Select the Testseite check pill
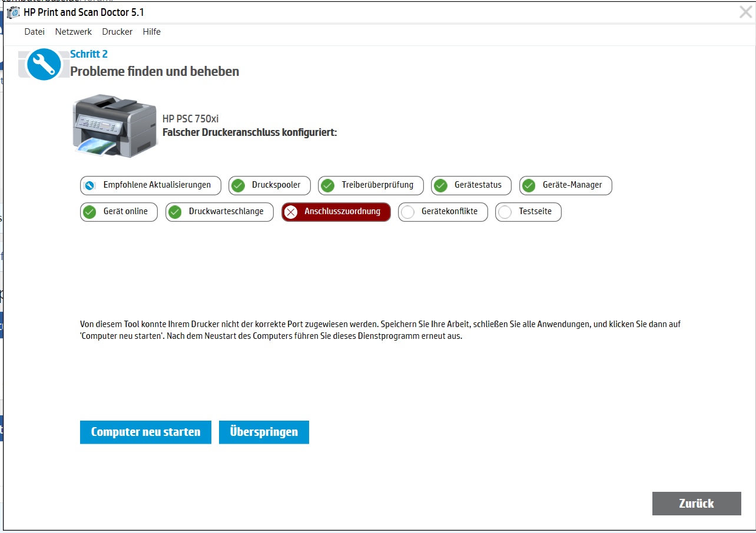 click(529, 212)
